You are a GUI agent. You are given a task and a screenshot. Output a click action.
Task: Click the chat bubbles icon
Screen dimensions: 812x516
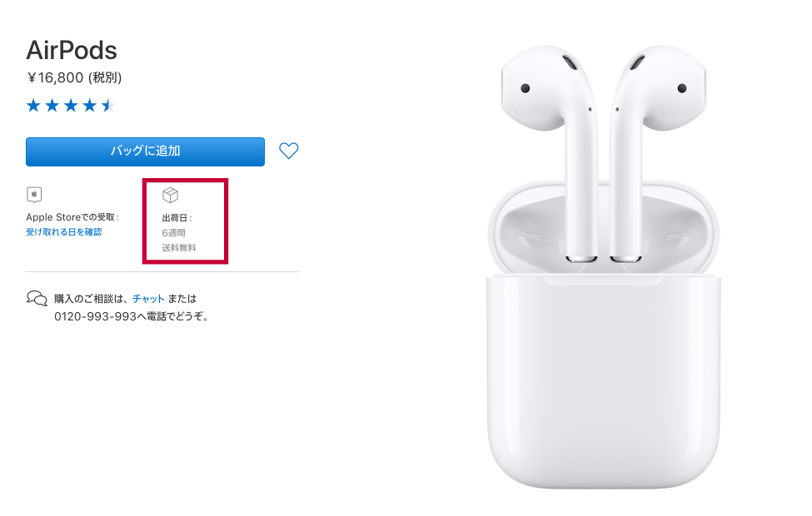pos(37,298)
